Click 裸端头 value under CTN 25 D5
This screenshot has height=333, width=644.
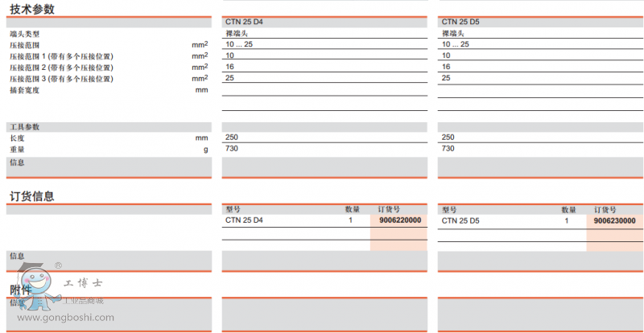pyautogui.click(x=452, y=34)
